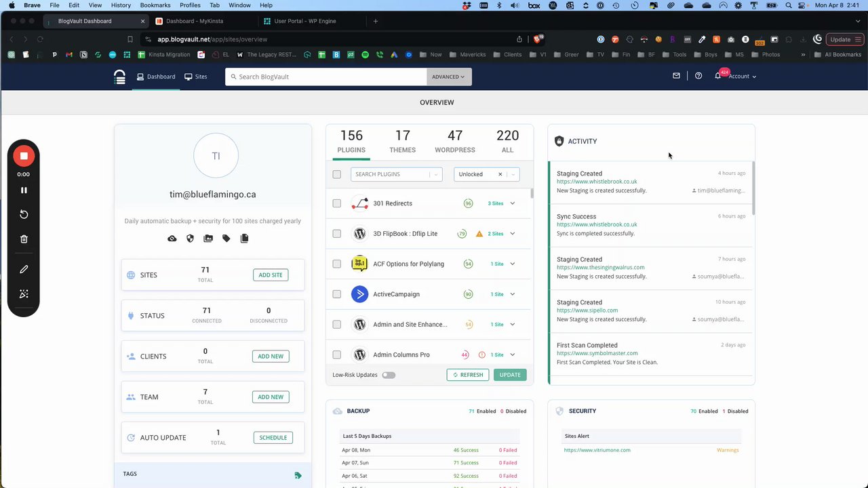Focus the Search BlogVault field
868x488 pixels.
pyautogui.click(x=326, y=77)
